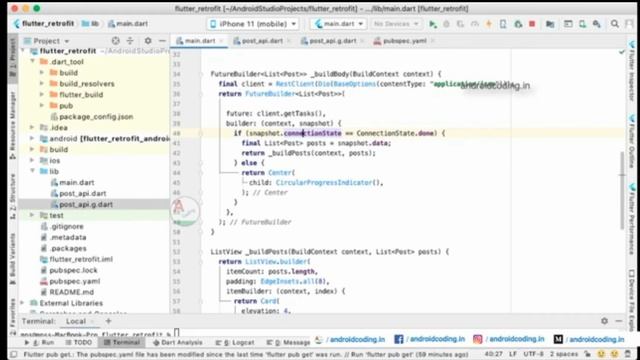
Task: Collapse the .dart_tool folder
Action: pos(32,62)
